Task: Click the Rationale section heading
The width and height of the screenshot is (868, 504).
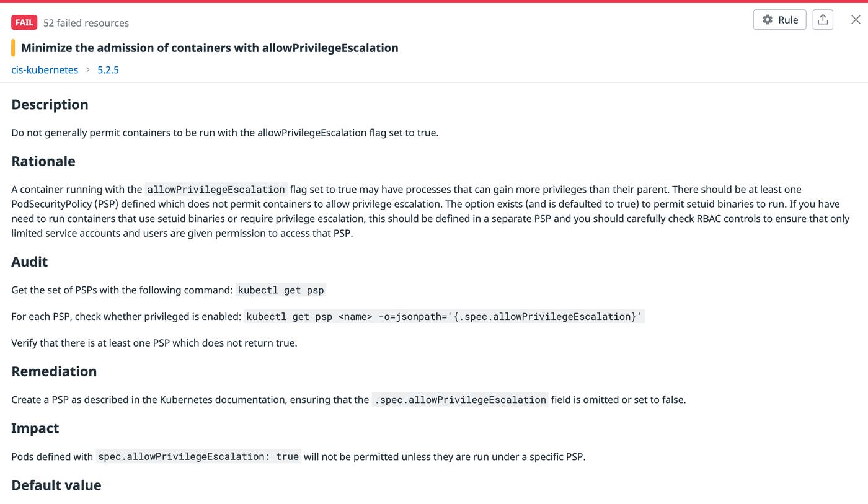Action: [43, 161]
